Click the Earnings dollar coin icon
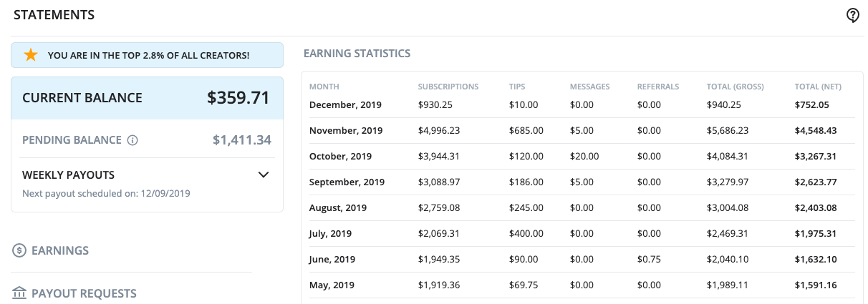This screenshot has width=868, height=304. [x=19, y=250]
